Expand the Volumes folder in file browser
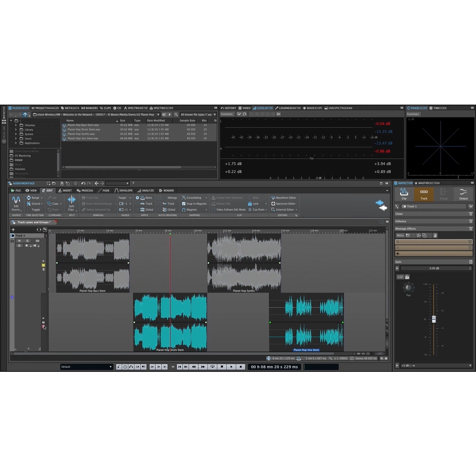Viewport: 476px width, 476px height. (16, 126)
